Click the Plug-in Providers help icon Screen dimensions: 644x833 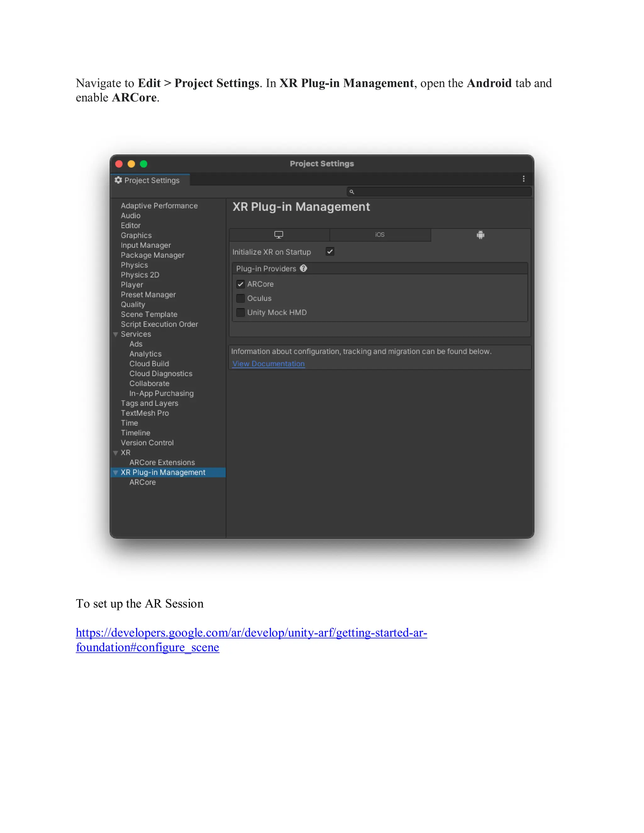[x=303, y=268]
